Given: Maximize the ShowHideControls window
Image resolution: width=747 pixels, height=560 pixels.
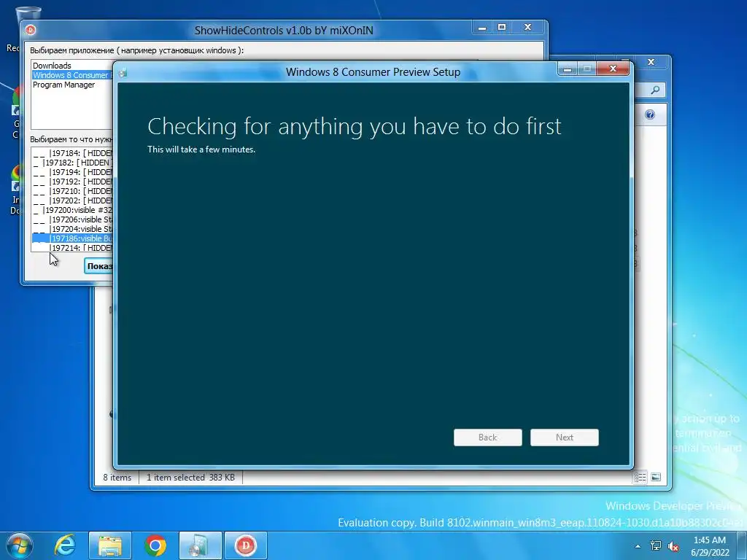Looking at the screenshot, I should (502, 28).
